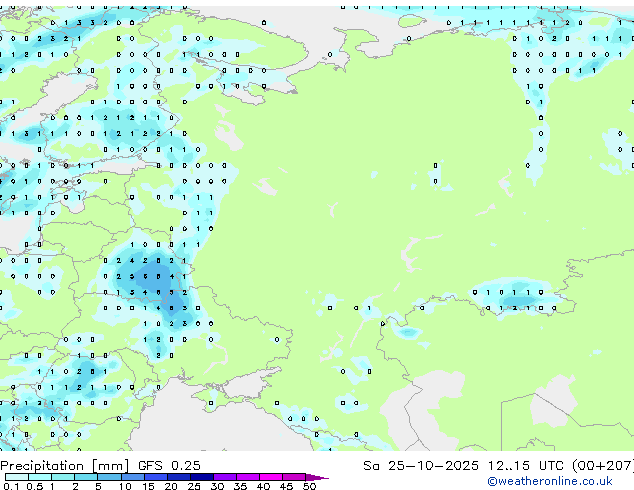Click the "15" legend scale label

coord(148,486)
